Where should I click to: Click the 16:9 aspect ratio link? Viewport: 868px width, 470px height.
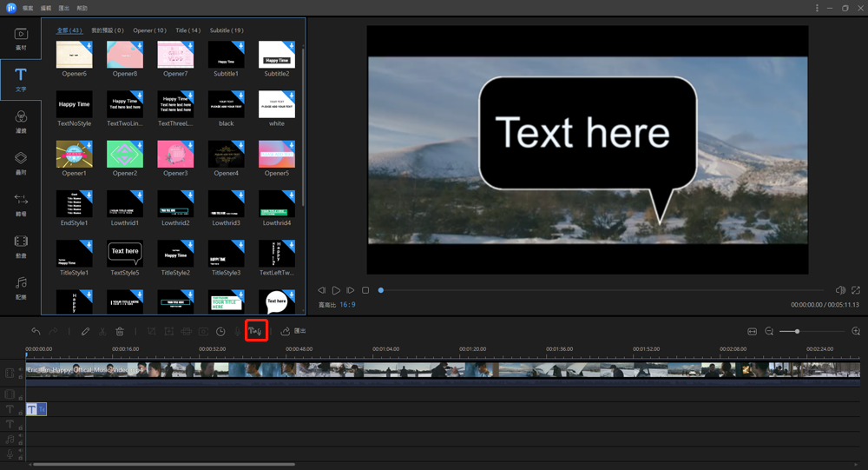click(x=348, y=305)
